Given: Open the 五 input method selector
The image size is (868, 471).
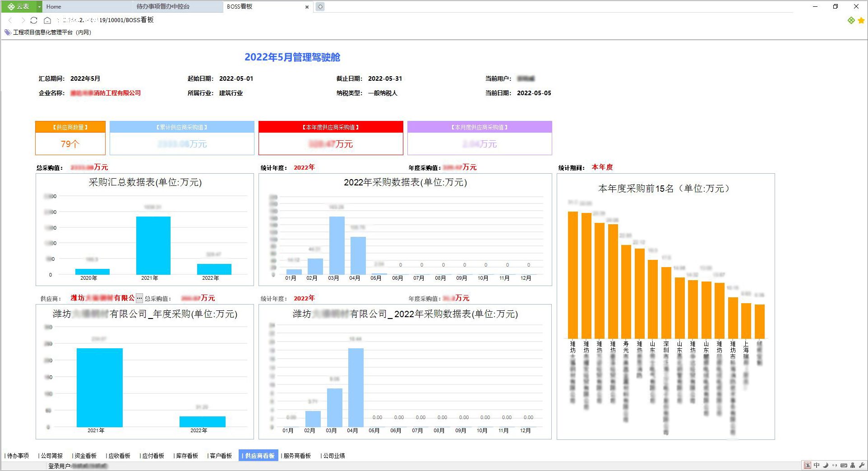Looking at the screenshot, I should (808, 465).
